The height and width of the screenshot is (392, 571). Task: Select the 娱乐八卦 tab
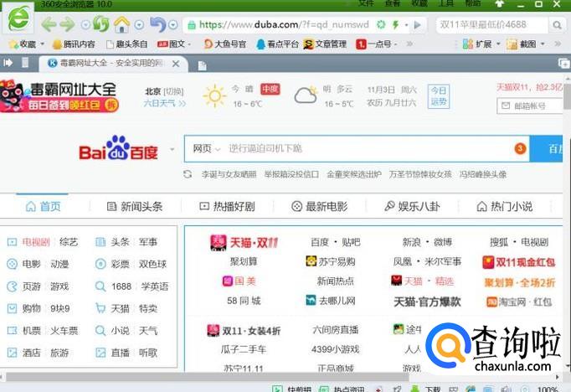click(412, 207)
